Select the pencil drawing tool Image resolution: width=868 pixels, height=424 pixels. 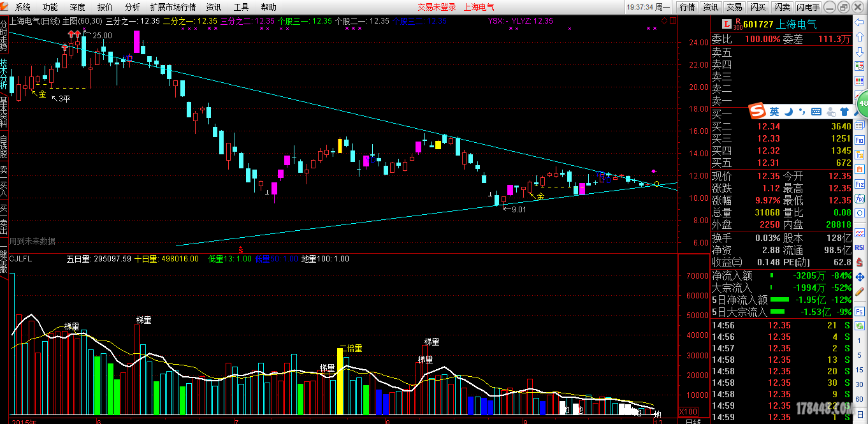(x=860, y=291)
